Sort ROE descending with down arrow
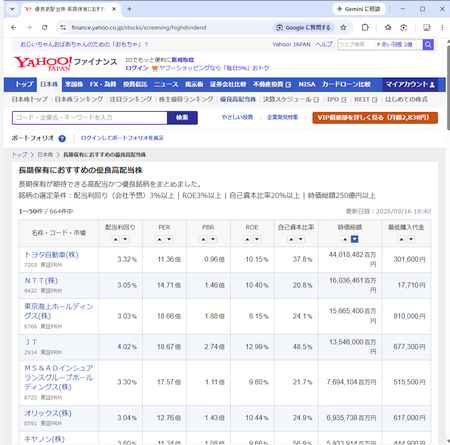The width and height of the screenshot is (450, 445). 257,239
